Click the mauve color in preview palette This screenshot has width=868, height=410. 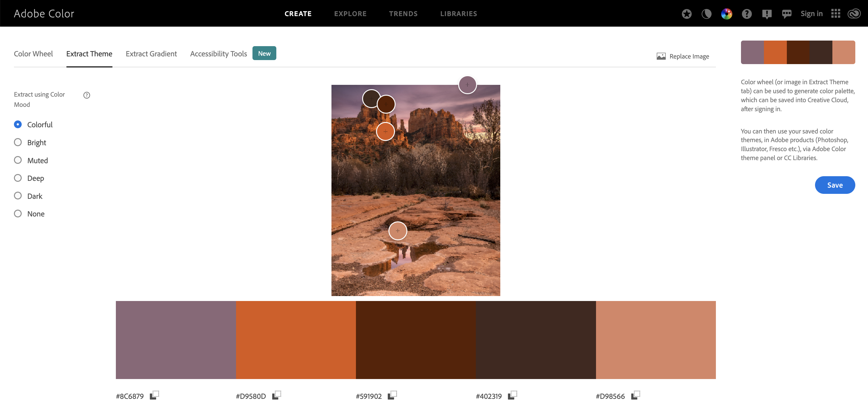[752, 52]
